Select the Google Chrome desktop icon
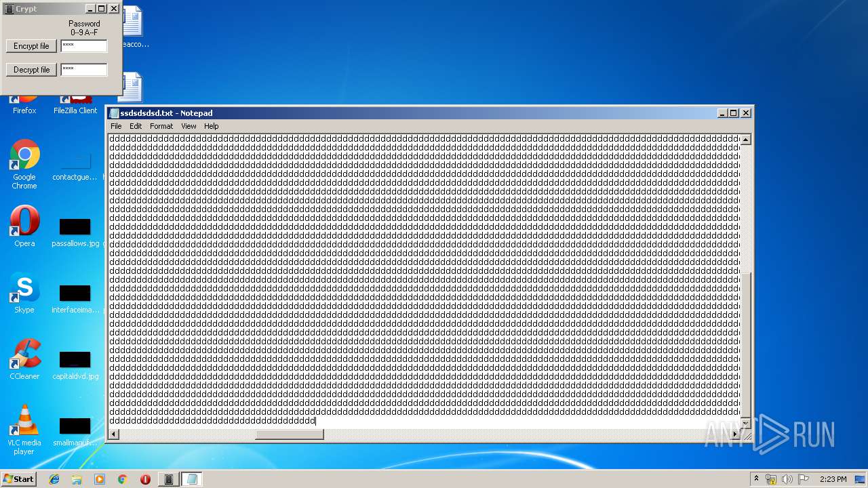868x488 pixels. pos(24,165)
